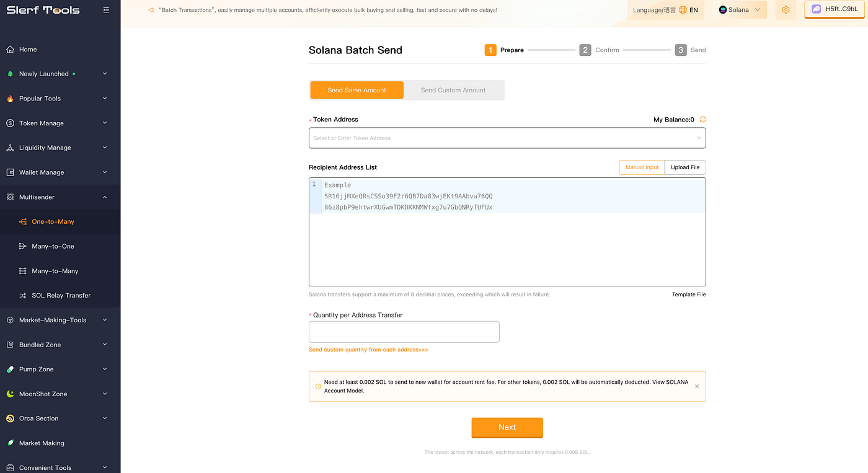The height and width of the screenshot is (473, 868).
Task: Open Many-to-Many menu item
Action: [x=60, y=271]
